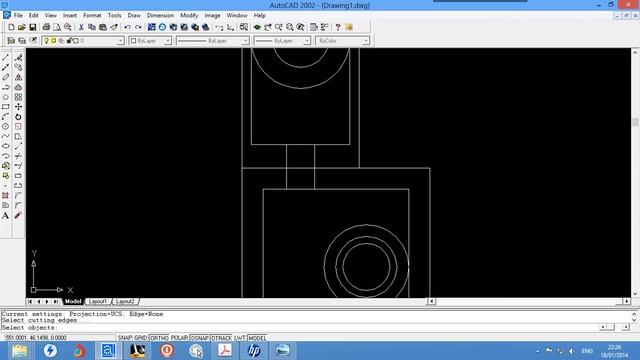Image resolution: width=640 pixels, height=360 pixels.
Task: Undo the last action
Action: [127, 27]
